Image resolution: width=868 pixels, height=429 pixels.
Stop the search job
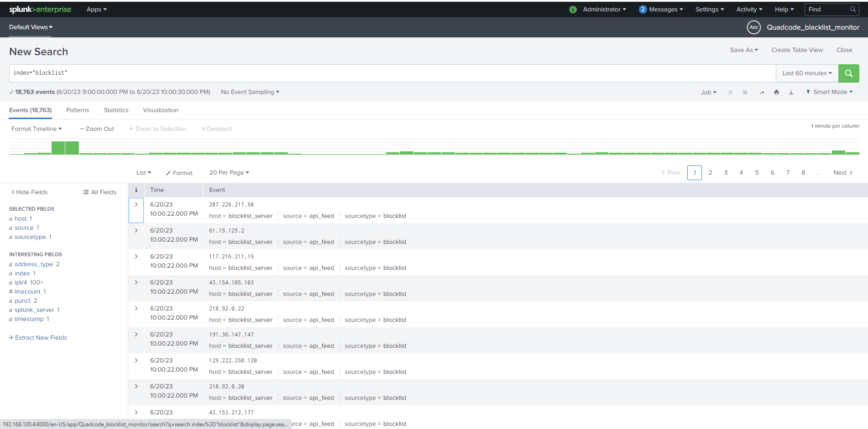click(745, 92)
